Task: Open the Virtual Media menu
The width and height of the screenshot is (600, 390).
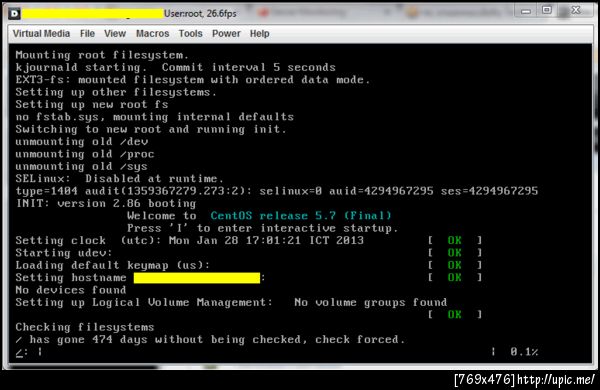Action: 41,34
